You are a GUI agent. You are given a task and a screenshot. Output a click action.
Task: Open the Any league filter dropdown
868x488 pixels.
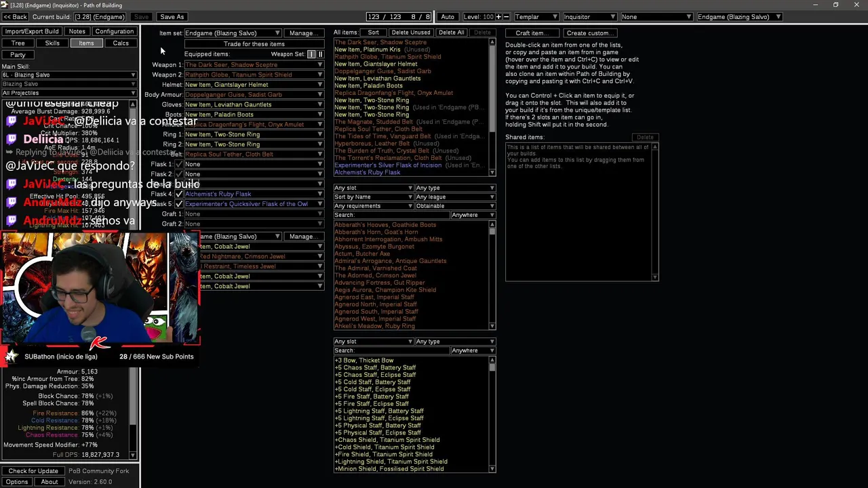coord(455,197)
